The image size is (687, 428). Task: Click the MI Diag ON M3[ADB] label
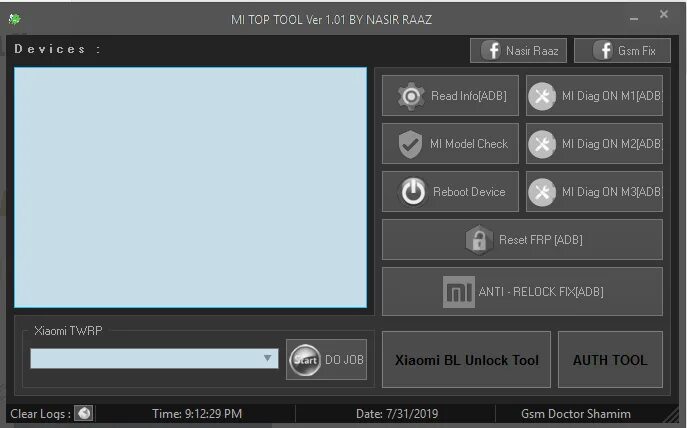612,192
